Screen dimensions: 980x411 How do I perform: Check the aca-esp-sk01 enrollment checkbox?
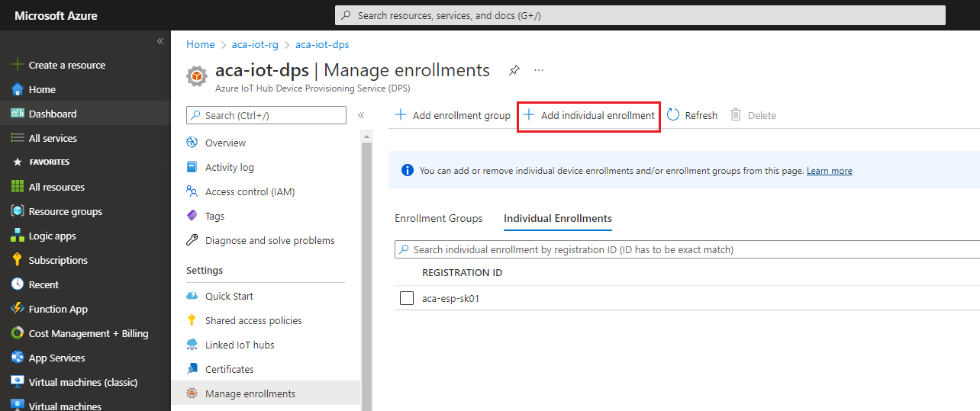tap(407, 298)
